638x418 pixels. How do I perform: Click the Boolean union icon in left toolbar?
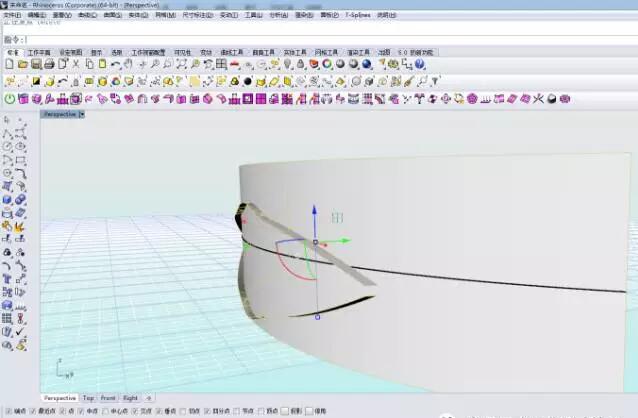[x=20, y=199]
